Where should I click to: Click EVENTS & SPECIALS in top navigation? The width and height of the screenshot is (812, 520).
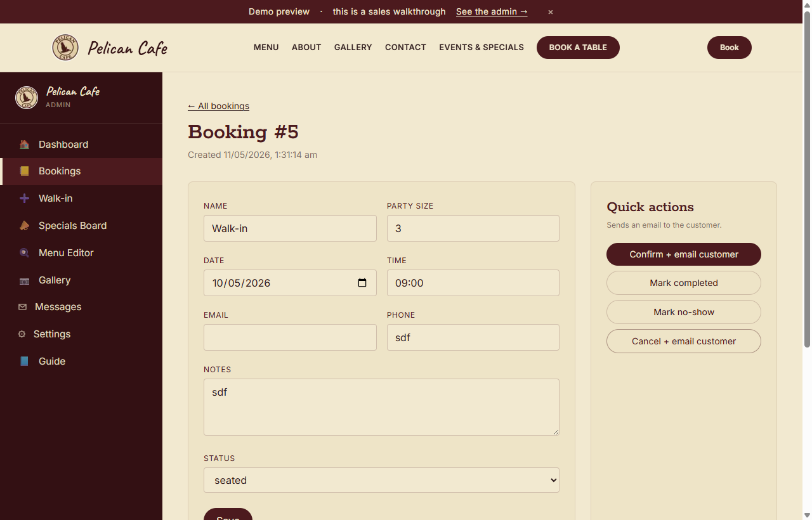pos(481,48)
